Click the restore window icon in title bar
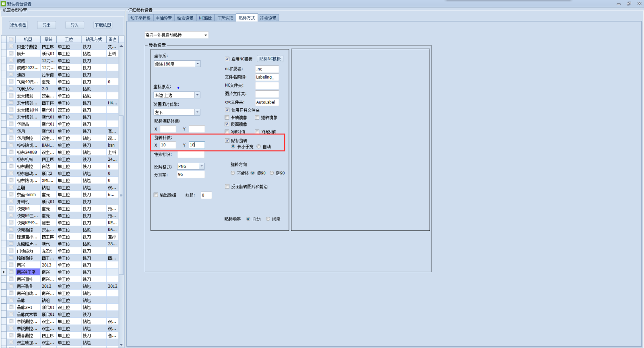The height and width of the screenshot is (348, 644). [x=629, y=4]
